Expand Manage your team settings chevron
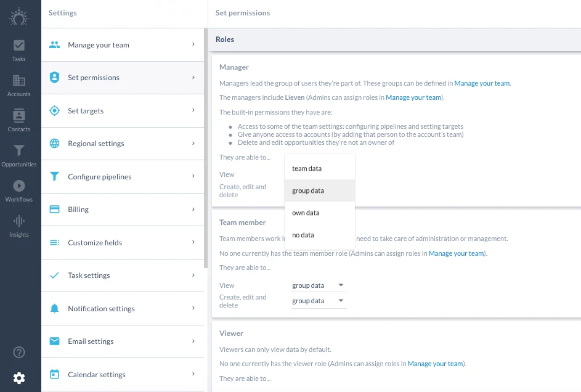The width and height of the screenshot is (581, 392). [193, 44]
